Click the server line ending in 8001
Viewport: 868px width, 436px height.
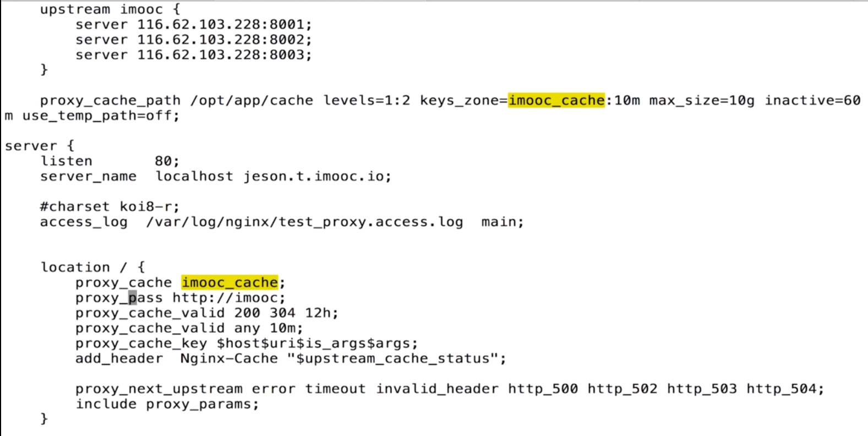pos(193,25)
